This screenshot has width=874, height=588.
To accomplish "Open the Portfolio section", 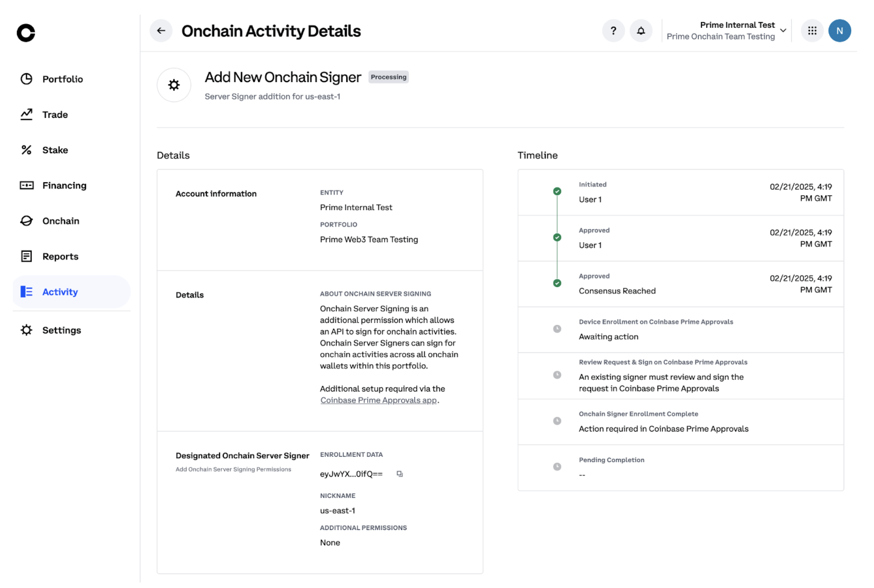I will [62, 79].
